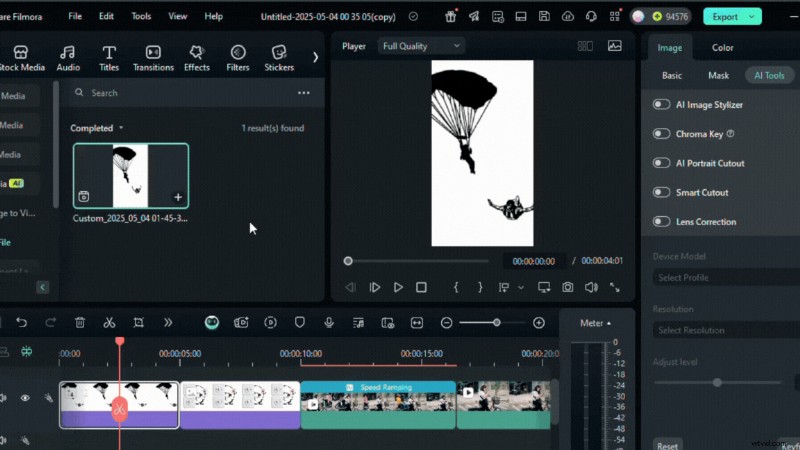The height and width of the screenshot is (450, 800).
Task: Open the Filters library
Action: pyautogui.click(x=238, y=58)
